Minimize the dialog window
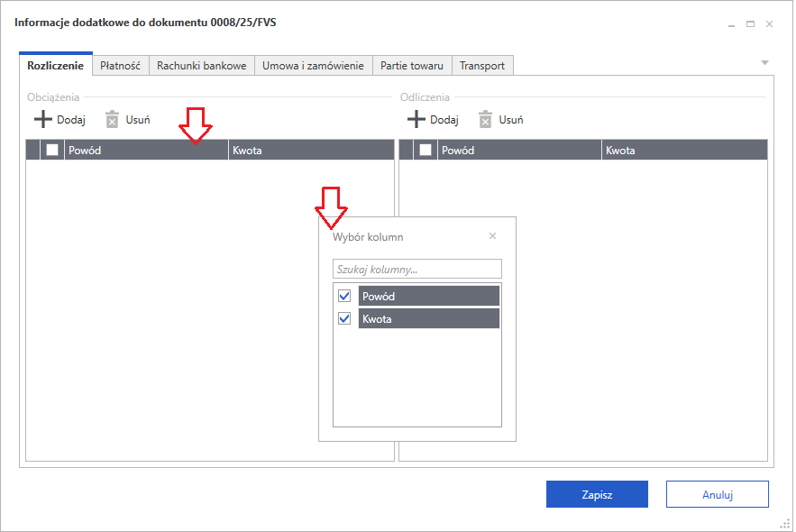The width and height of the screenshot is (796, 532). pos(732,23)
